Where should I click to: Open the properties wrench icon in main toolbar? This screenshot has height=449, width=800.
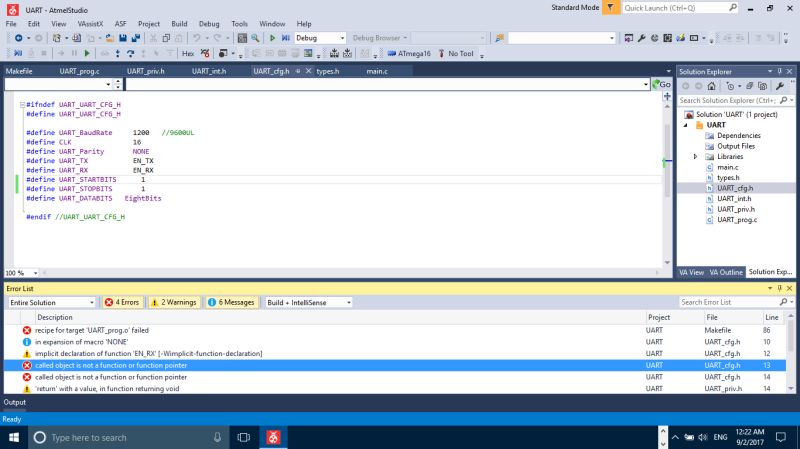[642, 38]
